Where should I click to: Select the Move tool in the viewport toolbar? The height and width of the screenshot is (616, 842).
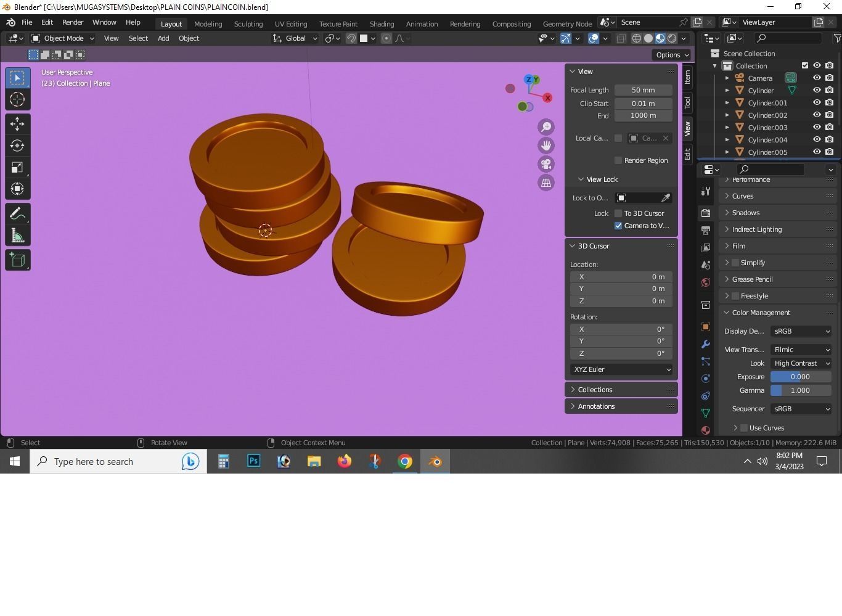[17, 124]
